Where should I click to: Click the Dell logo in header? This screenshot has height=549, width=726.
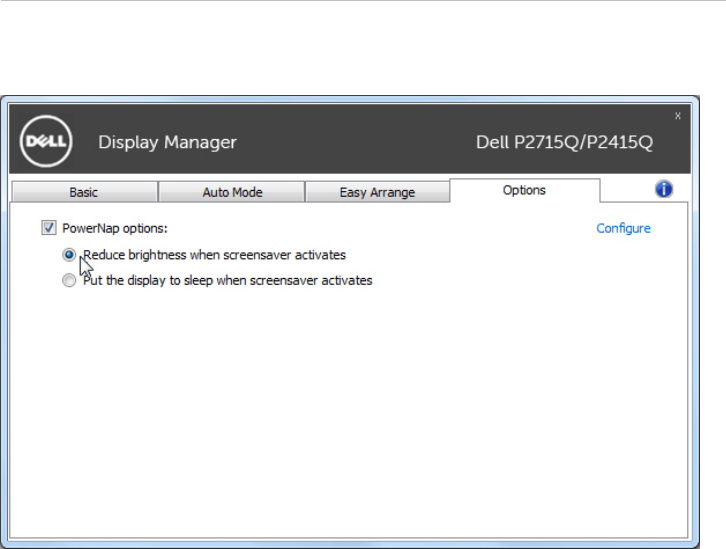pyautogui.click(x=46, y=141)
